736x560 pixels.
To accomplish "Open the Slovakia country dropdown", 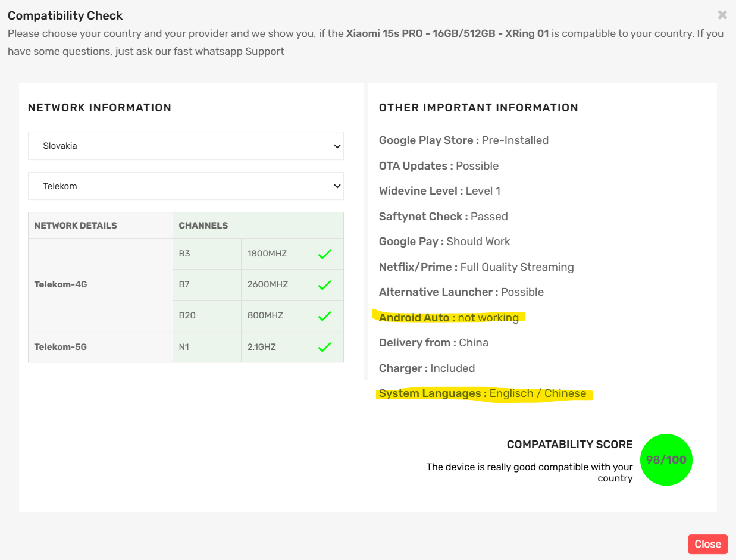I will (x=186, y=146).
